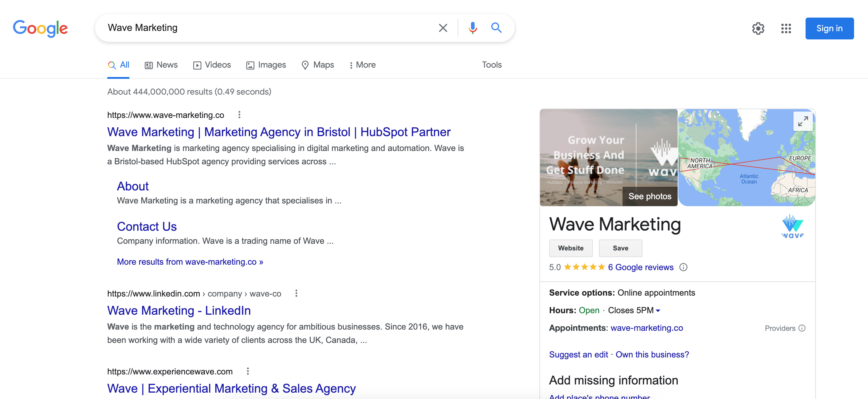Open Wave Experiential Marketing & Sales Agency result
This screenshot has height=399, width=868.
(x=231, y=389)
